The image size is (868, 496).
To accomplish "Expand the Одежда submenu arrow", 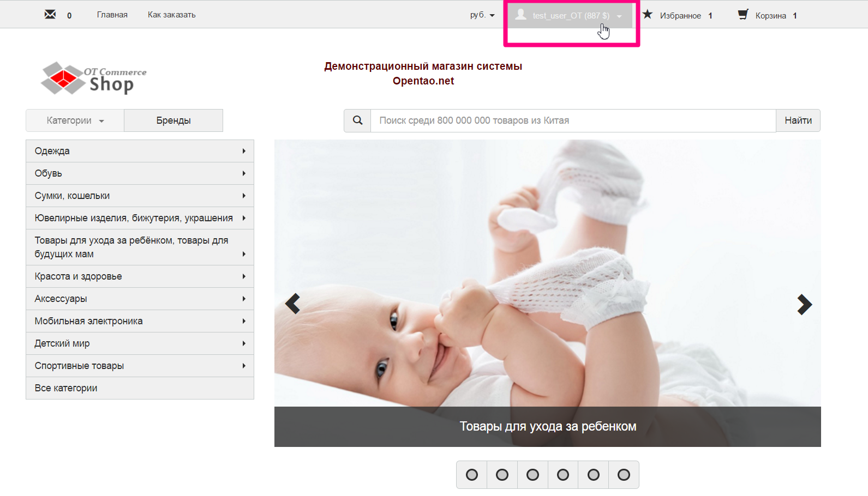I will [244, 151].
